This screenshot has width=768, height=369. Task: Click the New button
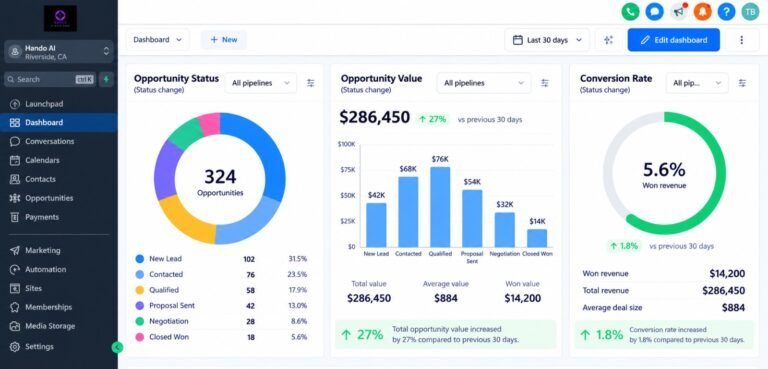[224, 40]
